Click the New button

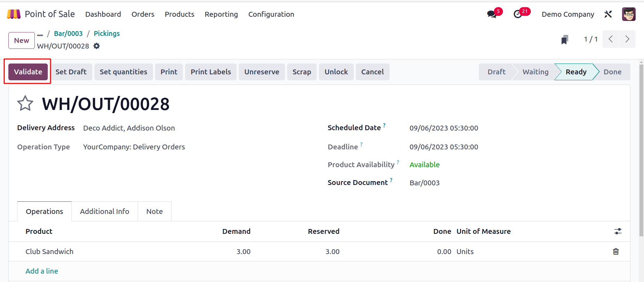click(22, 40)
